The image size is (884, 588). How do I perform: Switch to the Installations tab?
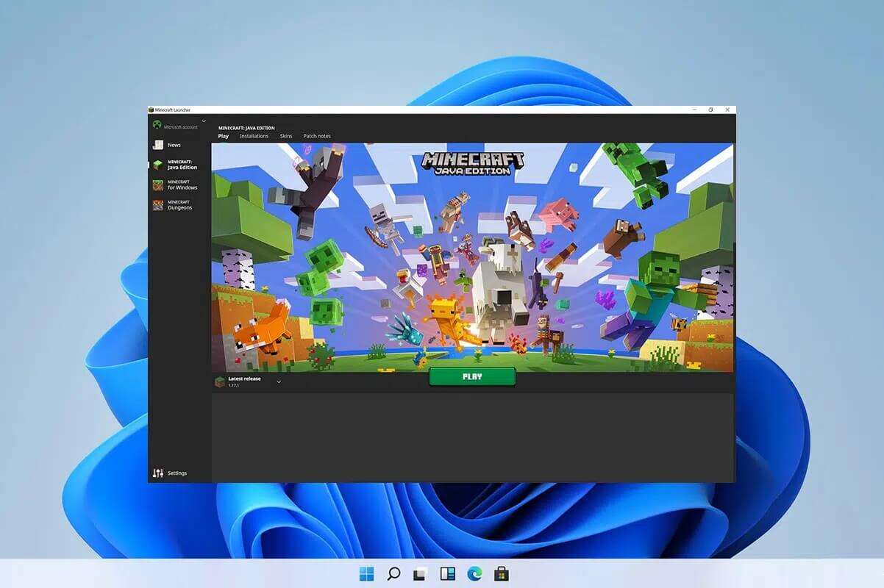click(254, 136)
